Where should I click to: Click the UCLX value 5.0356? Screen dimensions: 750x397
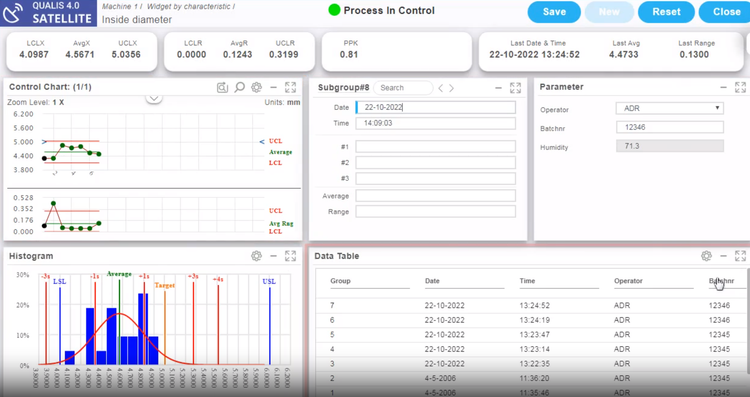point(126,55)
